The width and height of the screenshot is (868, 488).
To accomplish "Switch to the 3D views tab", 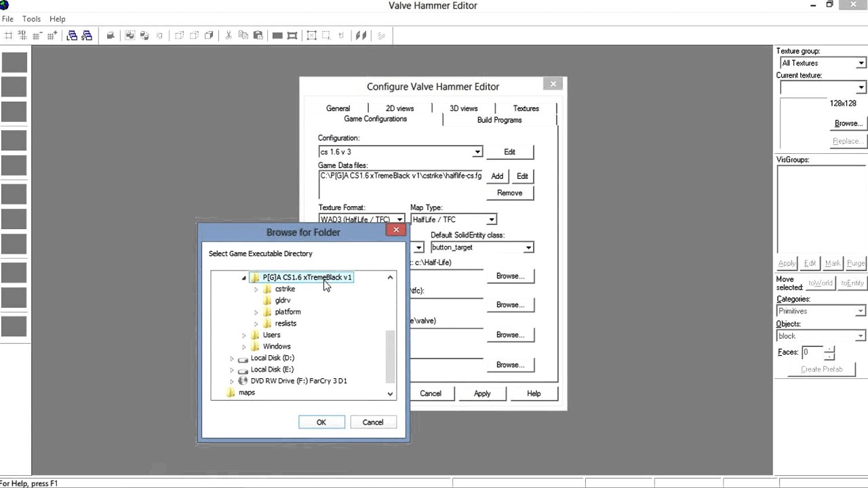I will [464, 108].
